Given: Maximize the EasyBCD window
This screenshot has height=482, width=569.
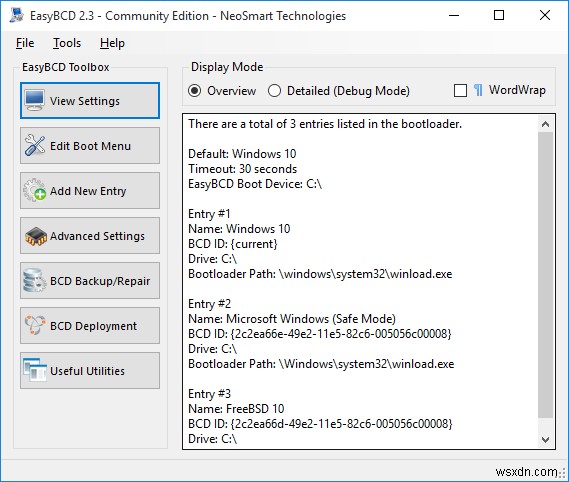Looking at the screenshot, I should point(499,15).
